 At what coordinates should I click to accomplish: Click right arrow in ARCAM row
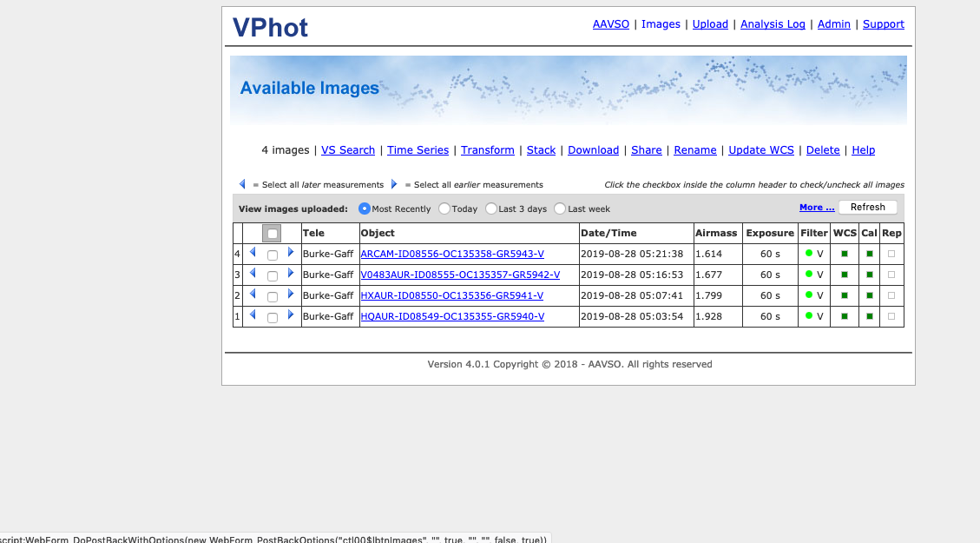[x=291, y=252]
